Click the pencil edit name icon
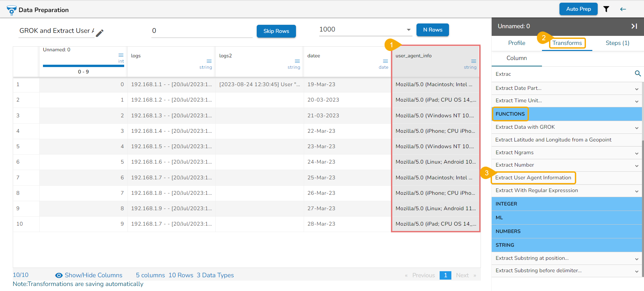Image resolution: width=644 pixels, height=291 pixels. [x=100, y=33]
